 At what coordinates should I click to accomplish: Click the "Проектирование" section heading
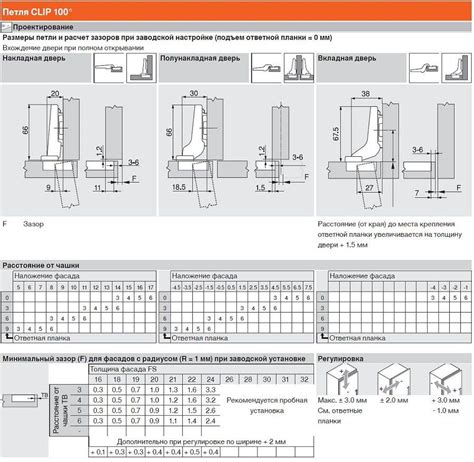coord(43,27)
